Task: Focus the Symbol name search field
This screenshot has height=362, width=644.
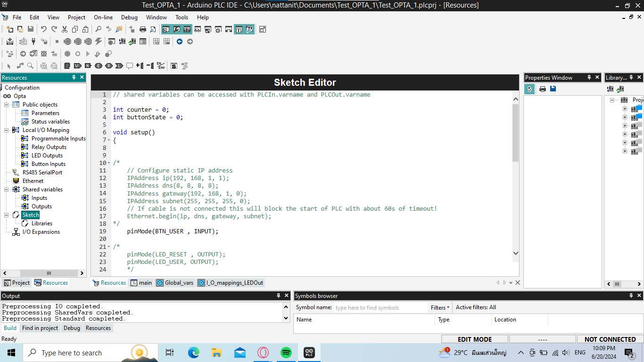Action: click(x=380, y=308)
